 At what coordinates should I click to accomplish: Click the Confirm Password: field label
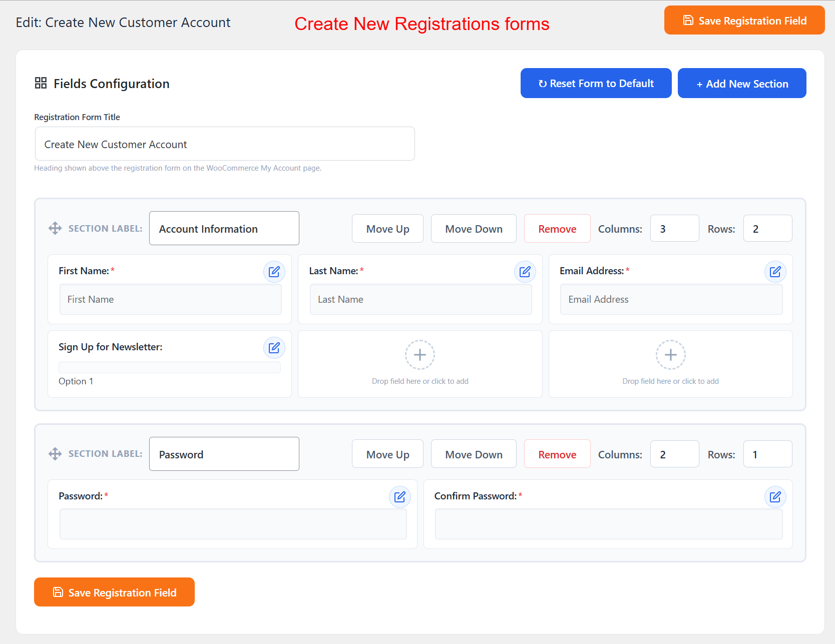tap(475, 496)
